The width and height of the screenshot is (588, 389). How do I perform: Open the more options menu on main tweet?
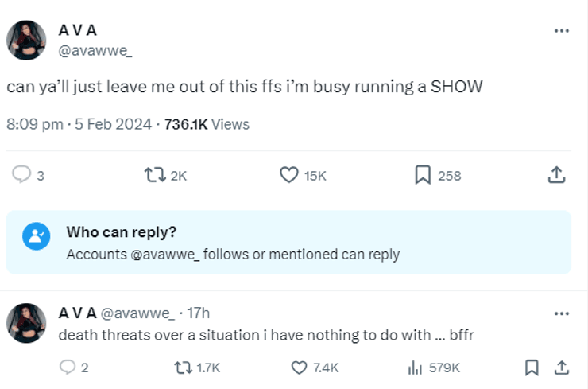[x=561, y=30]
